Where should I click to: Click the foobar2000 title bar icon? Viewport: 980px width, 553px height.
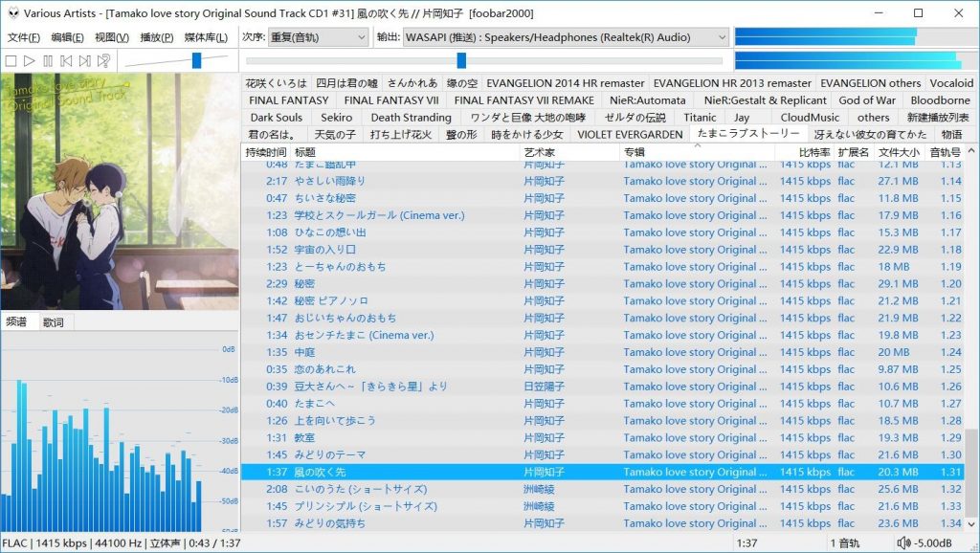click(13, 13)
